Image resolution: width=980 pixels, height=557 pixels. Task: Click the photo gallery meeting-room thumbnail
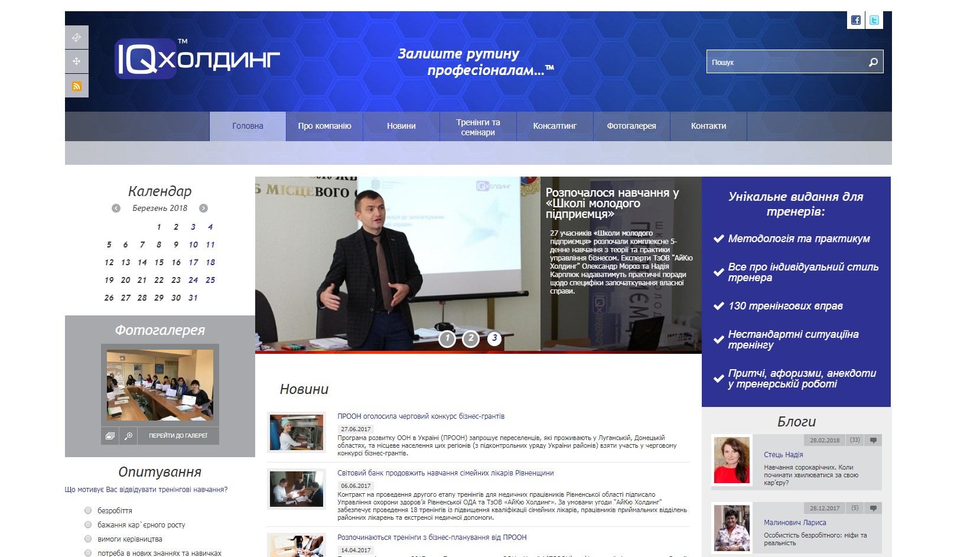pos(160,385)
